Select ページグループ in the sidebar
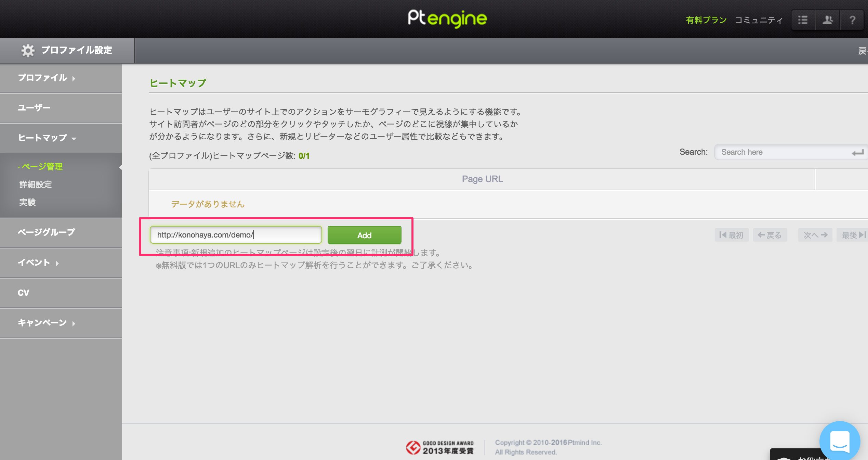 [46, 232]
